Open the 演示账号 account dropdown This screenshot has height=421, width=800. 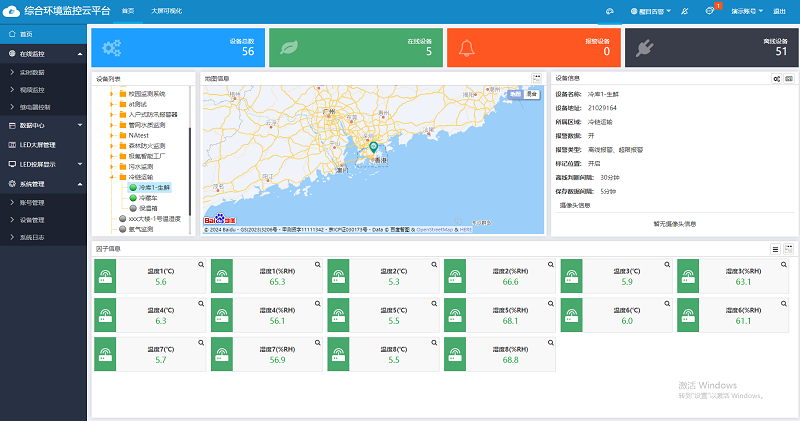point(745,10)
